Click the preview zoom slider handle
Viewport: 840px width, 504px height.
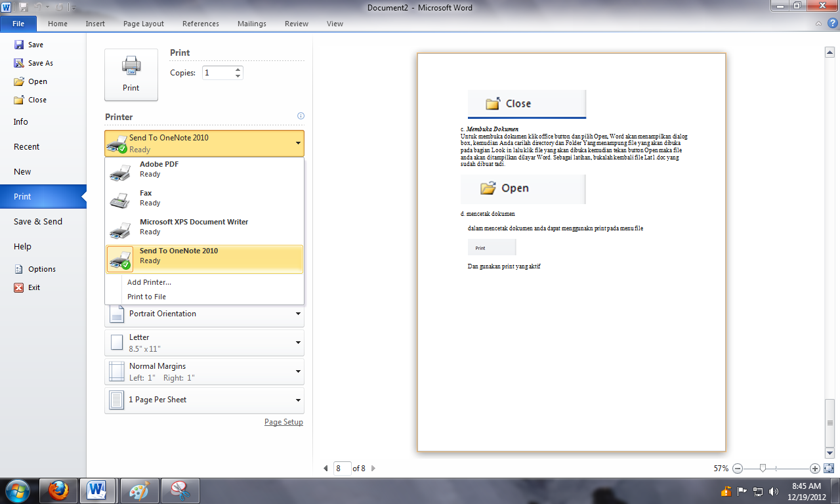(x=763, y=469)
